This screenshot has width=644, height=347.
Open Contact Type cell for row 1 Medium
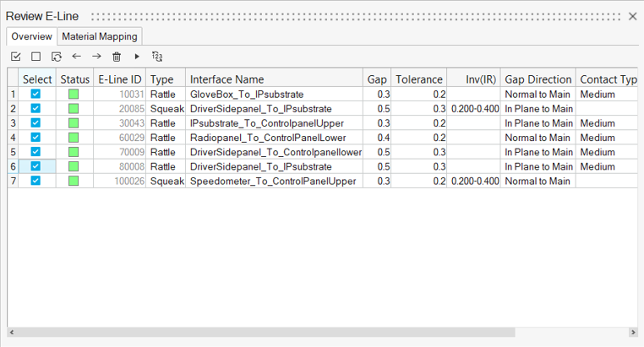click(606, 95)
